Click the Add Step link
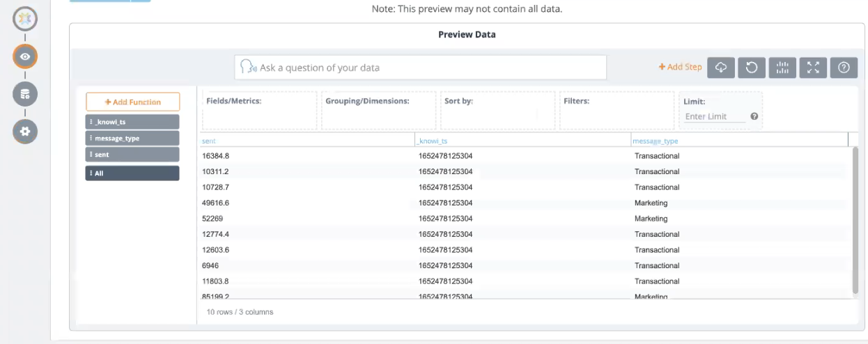This screenshot has height=344, width=868. point(680,67)
